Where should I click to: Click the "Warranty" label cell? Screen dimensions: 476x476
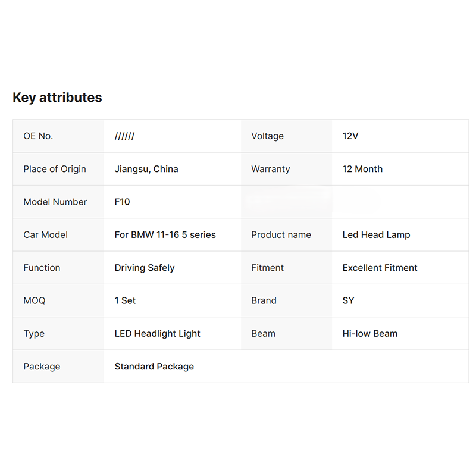click(x=270, y=169)
